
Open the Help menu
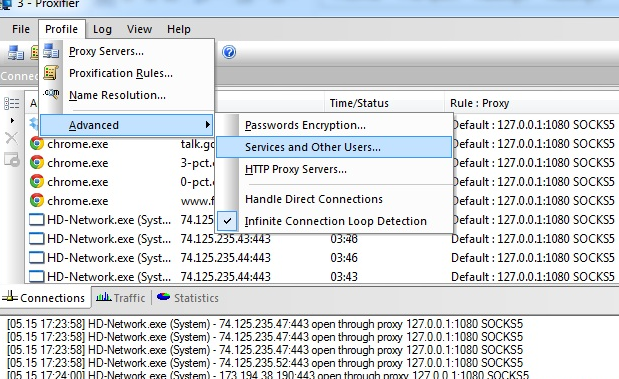(x=178, y=29)
